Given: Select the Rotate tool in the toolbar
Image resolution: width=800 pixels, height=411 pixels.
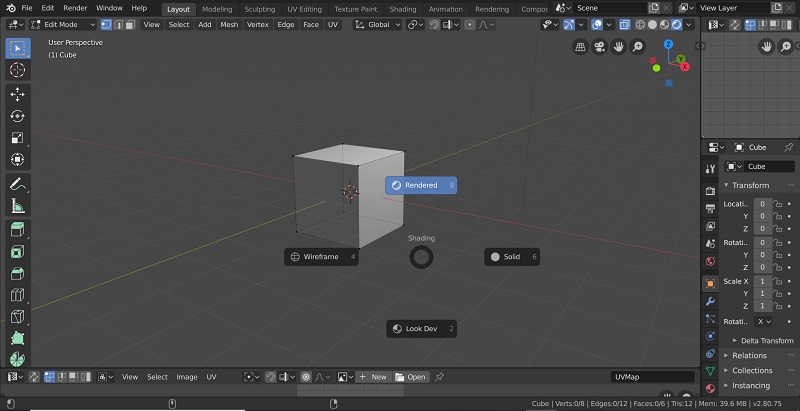Looking at the screenshot, I should (x=17, y=116).
